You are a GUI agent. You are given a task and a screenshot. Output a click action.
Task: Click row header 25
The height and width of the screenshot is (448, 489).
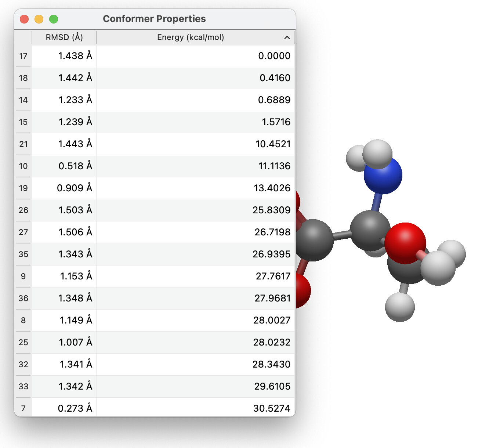pos(23,342)
